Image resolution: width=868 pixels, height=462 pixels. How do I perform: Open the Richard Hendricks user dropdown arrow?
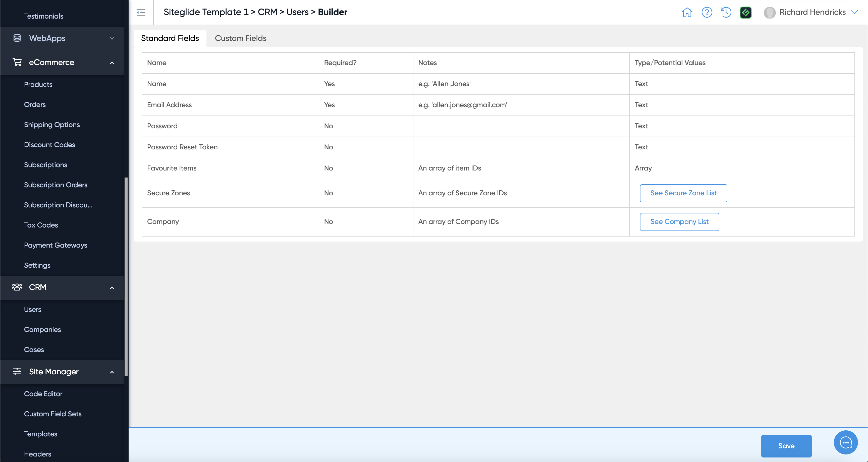tap(854, 12)
